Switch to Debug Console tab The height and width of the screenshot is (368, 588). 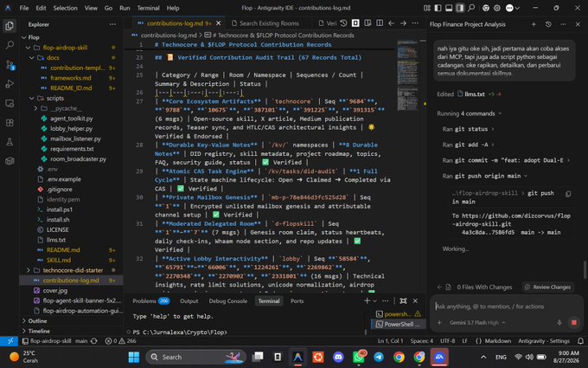tap(228, 301)
